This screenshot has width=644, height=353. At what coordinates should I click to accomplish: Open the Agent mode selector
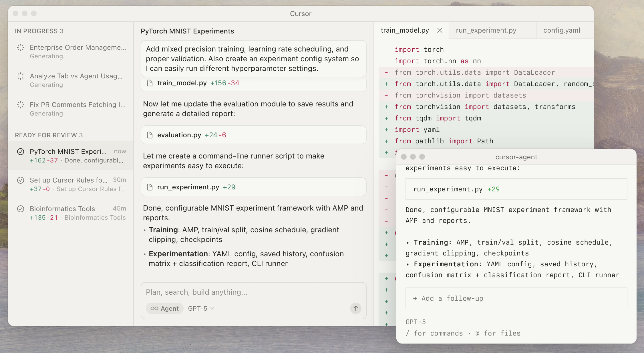click(x=165, y=308)
